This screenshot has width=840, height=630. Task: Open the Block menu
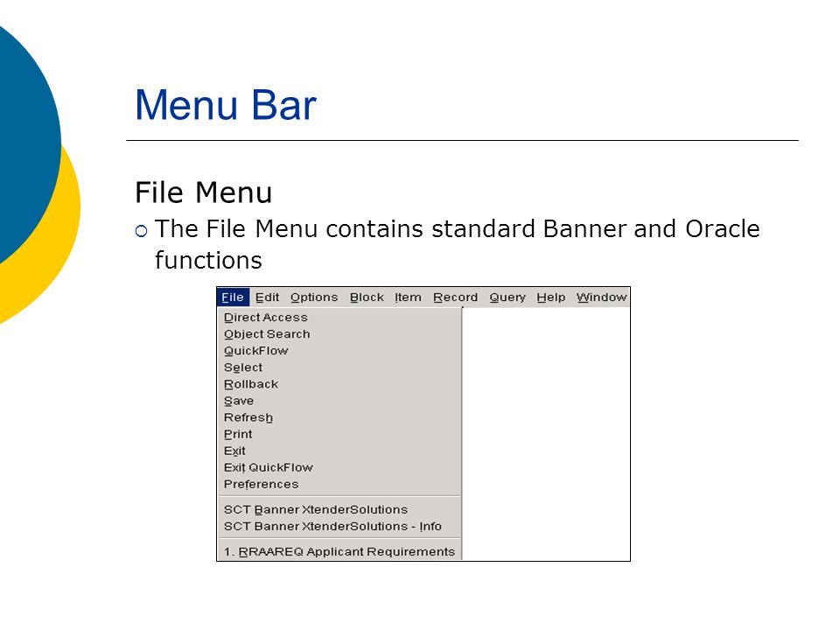367,297
